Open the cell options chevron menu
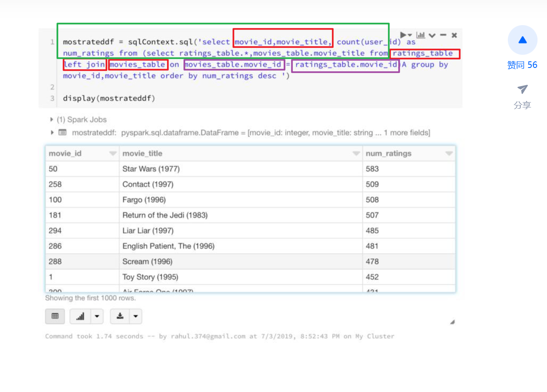The width and height of the screenshot is (547, 392). (x=432, y=35)
